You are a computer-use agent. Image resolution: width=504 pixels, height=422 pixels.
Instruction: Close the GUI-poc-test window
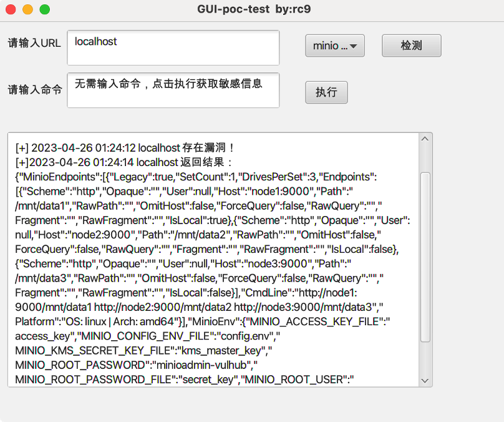pos(11,9)
